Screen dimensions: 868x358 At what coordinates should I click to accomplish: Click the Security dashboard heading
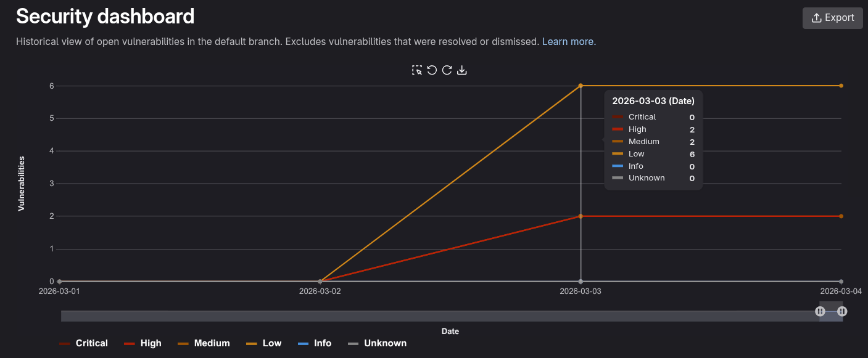click(105, 16)
